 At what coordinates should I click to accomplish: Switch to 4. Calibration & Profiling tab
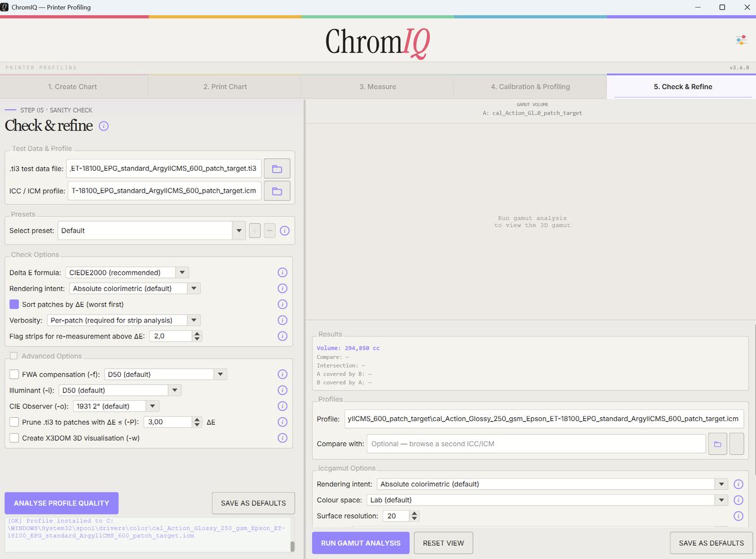point(530,86)
